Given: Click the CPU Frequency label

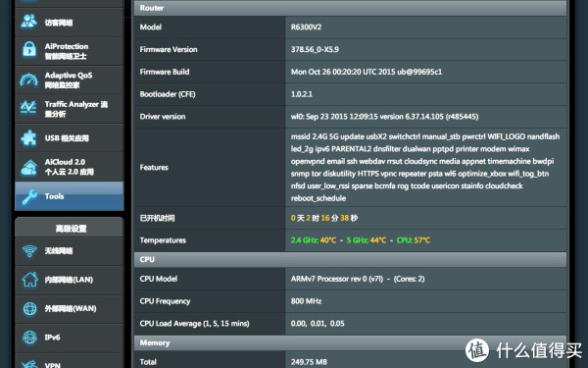Looking at the screenshot, I should [165, 301].
